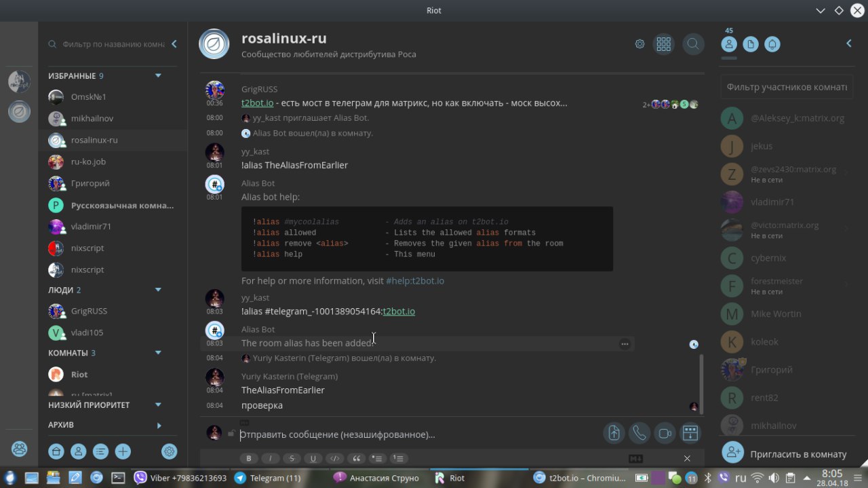
Task: Open the room directory list icon
Action: click(x=100, y=451)
